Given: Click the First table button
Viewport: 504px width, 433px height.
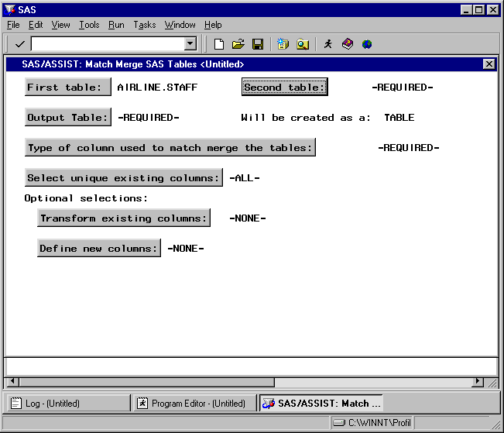Looking at the screenshot, I should [68, 87].
